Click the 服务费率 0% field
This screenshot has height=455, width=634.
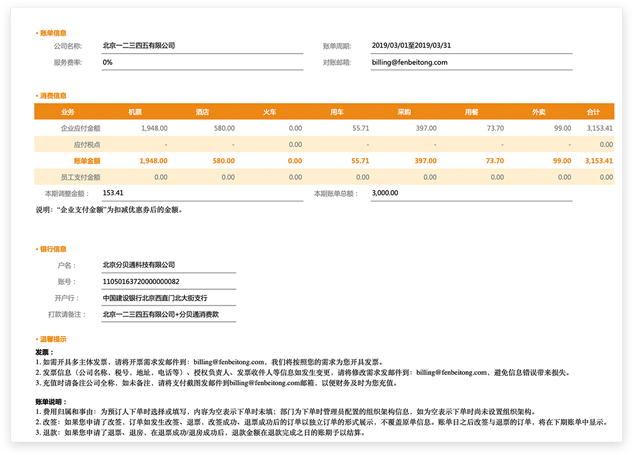point(168,62)
